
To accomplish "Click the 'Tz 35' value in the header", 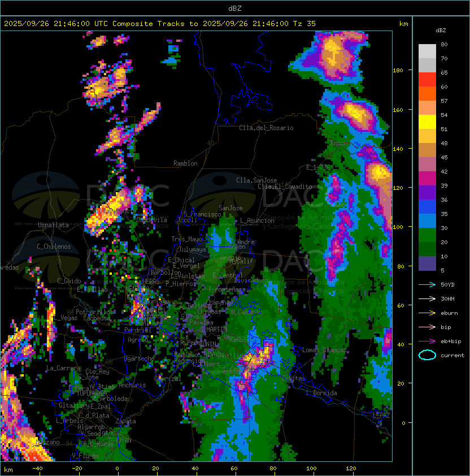I will pyautogui.click(x=304, y=24).
